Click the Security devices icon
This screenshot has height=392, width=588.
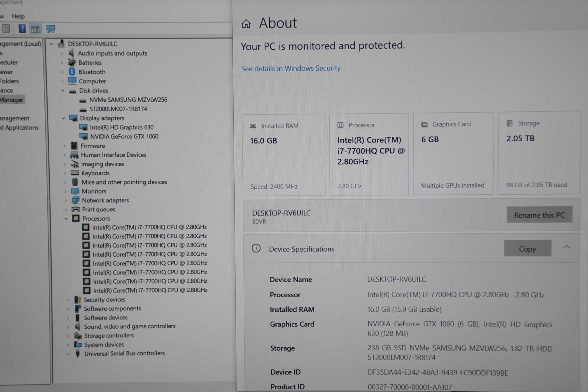[x=78, y=299]
